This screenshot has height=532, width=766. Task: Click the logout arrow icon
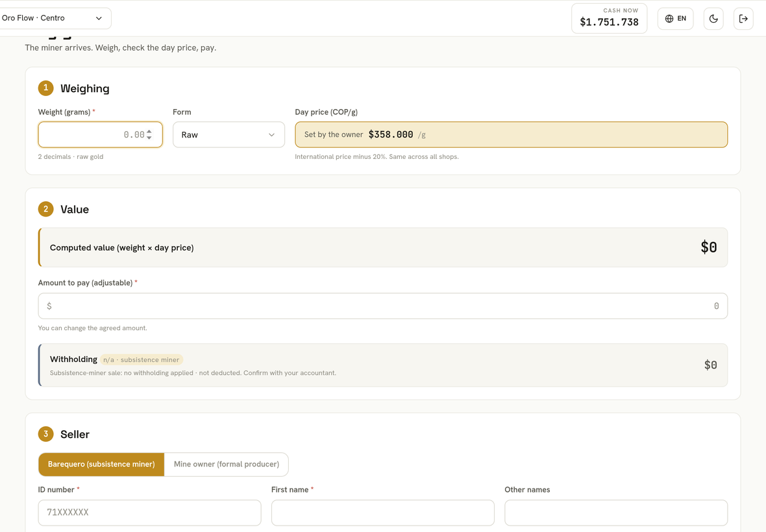click(x=743, y=19)
